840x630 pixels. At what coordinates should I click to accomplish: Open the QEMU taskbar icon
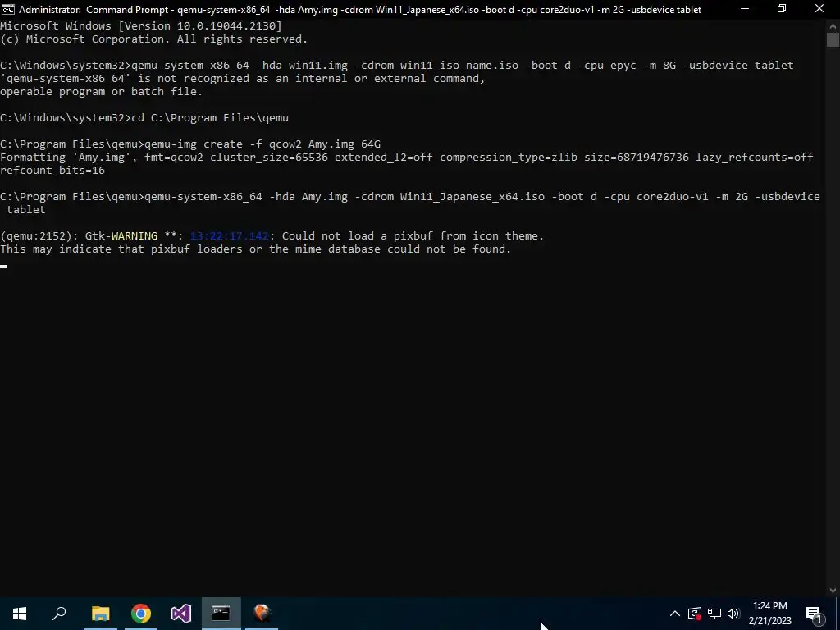pos(262,614)
